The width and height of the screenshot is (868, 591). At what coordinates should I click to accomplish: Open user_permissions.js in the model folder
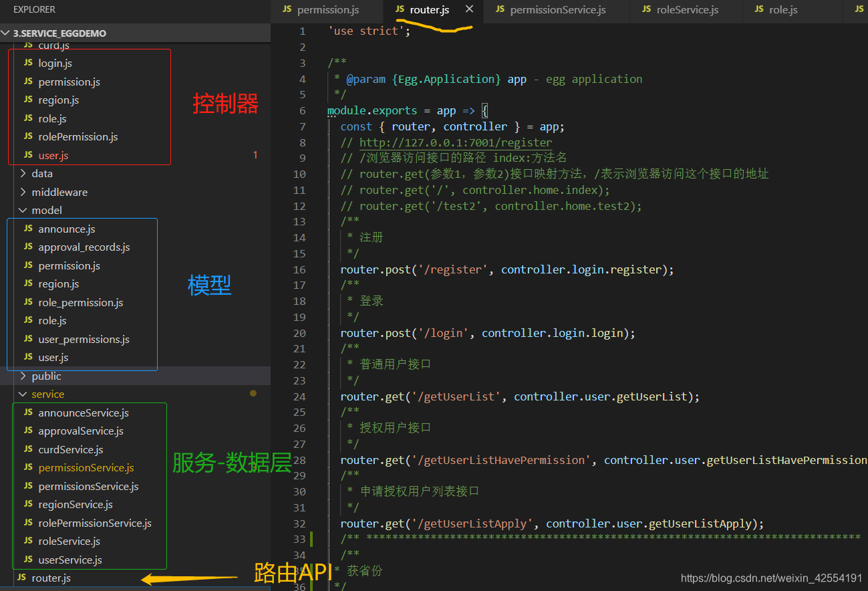coord(84,339)
